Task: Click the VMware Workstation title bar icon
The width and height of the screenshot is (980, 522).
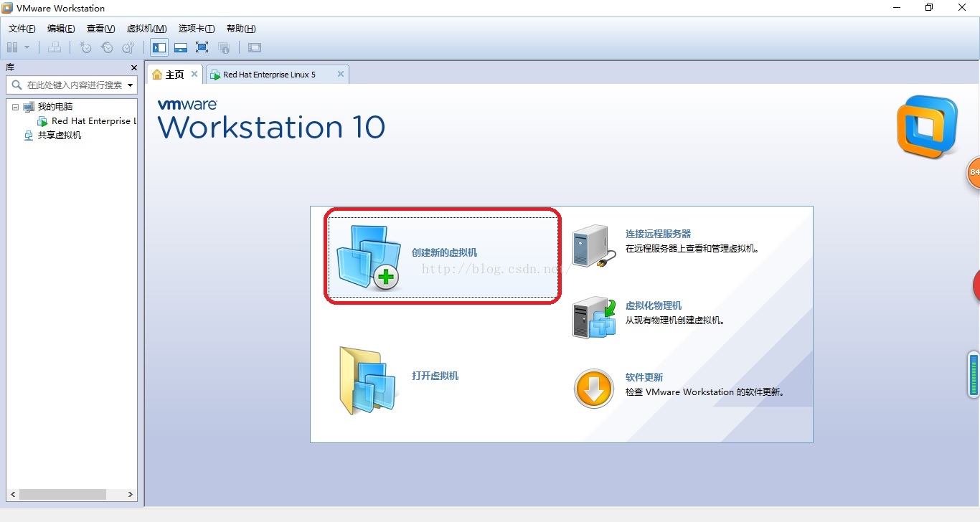Action: click(7, 8)
